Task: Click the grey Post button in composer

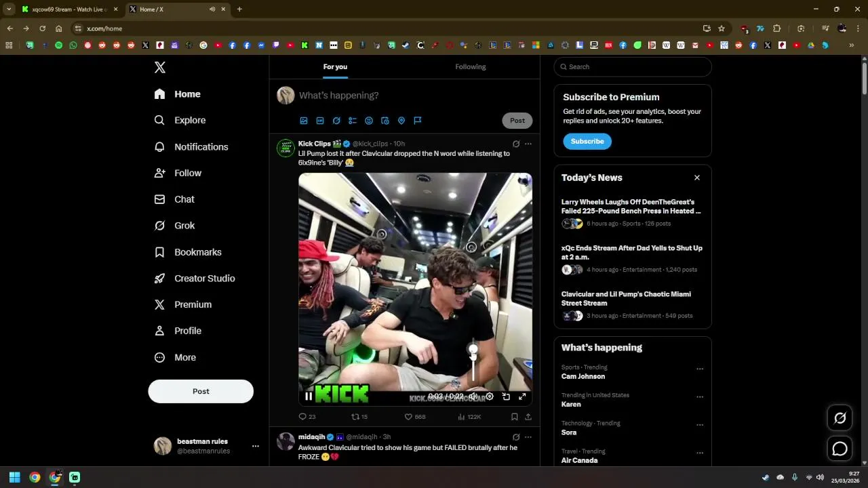Action: click(517, 121)
